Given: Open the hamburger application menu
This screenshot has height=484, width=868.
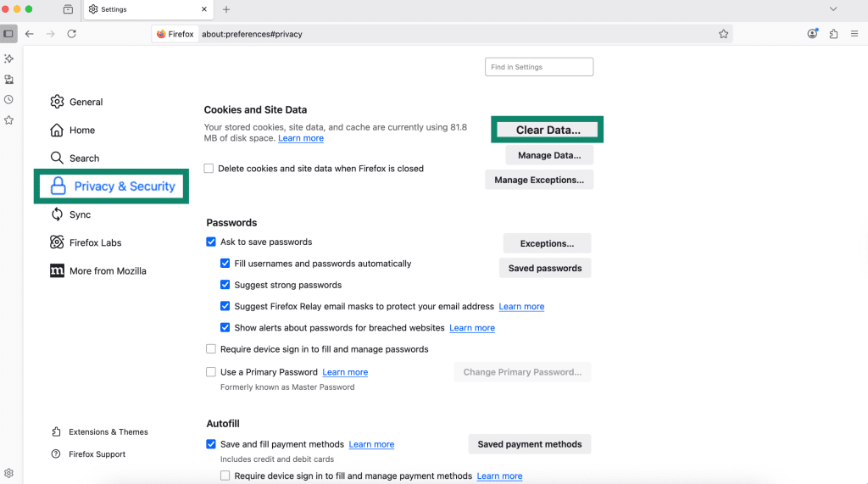Looking at the screenshot, I should tap(854, 34).
